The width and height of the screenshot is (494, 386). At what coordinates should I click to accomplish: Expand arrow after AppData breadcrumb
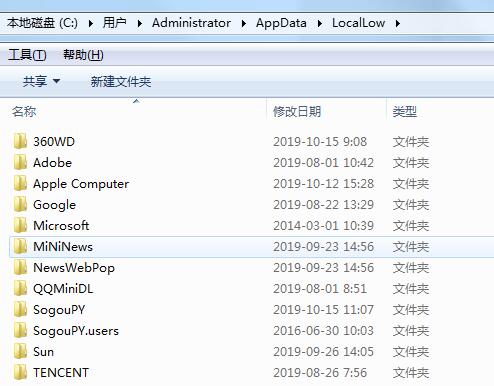click(320, 23)
